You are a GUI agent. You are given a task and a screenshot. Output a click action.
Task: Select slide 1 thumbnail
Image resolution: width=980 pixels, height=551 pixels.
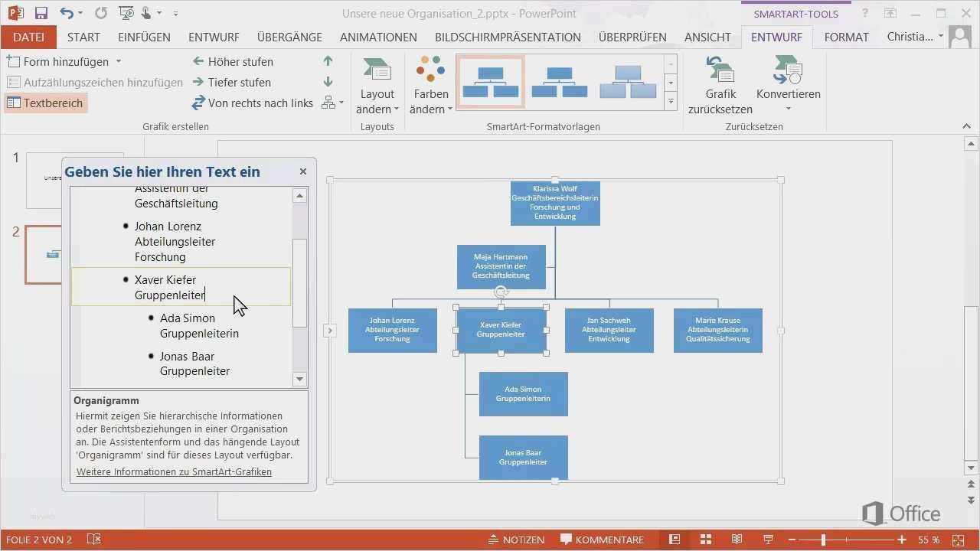click(x=74, y=180)
